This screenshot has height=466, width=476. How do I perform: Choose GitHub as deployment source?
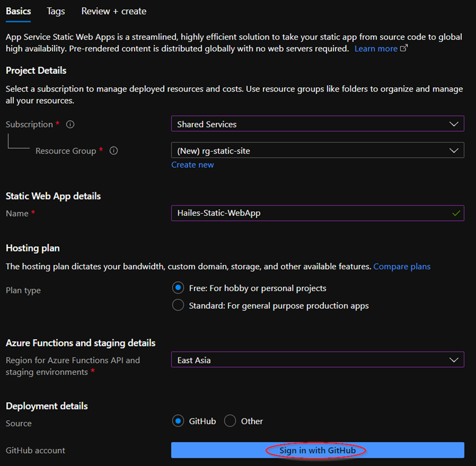pos(178,421)
